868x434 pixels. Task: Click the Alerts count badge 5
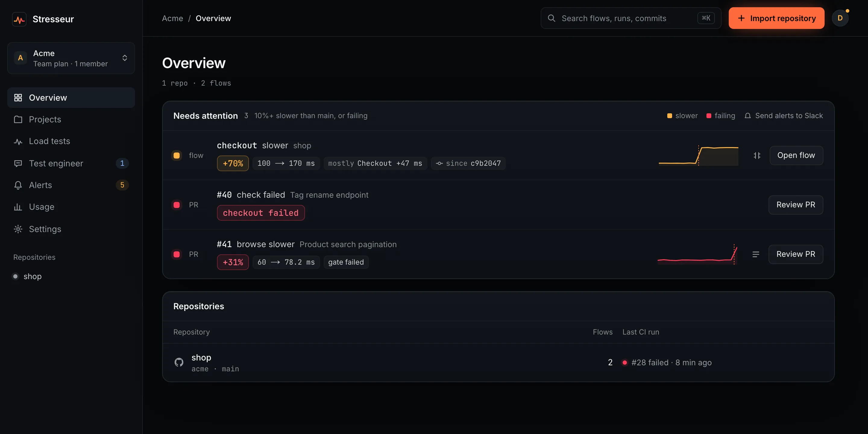coord(122,185)
